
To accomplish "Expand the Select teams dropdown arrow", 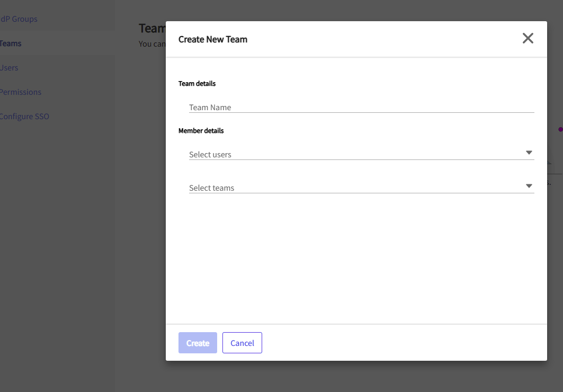I will tap(529, 186).
